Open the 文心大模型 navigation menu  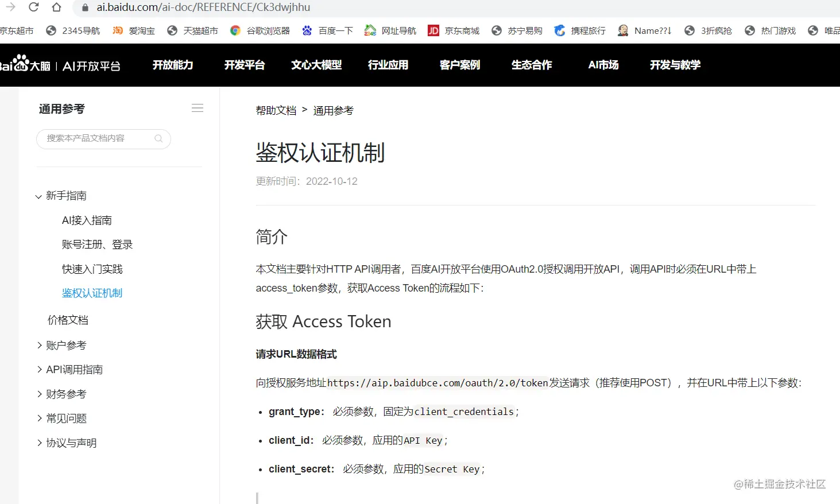click(x=316, y=65)
